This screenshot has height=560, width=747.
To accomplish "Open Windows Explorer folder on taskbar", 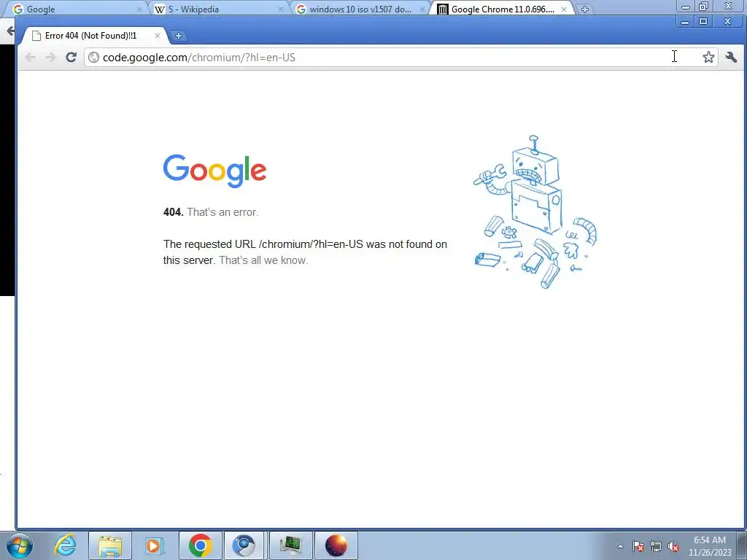I will (110, 545).
